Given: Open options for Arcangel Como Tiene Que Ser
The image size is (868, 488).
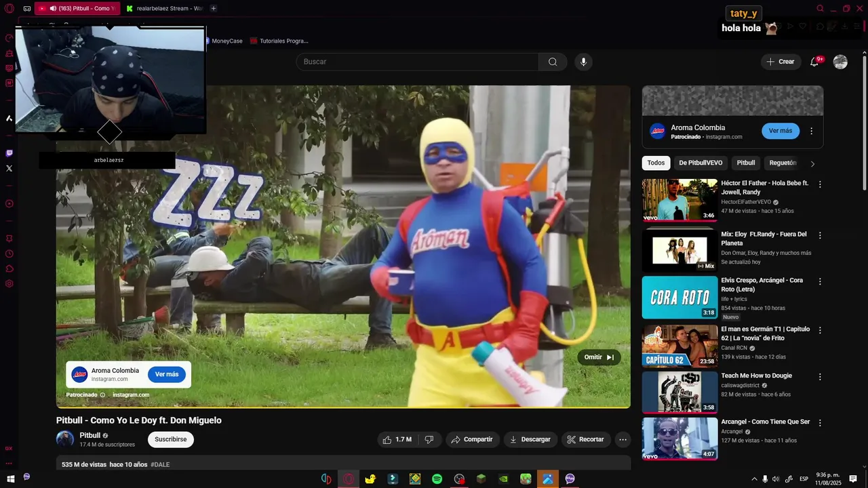Looking at the screenshot, I should [820, 423].
